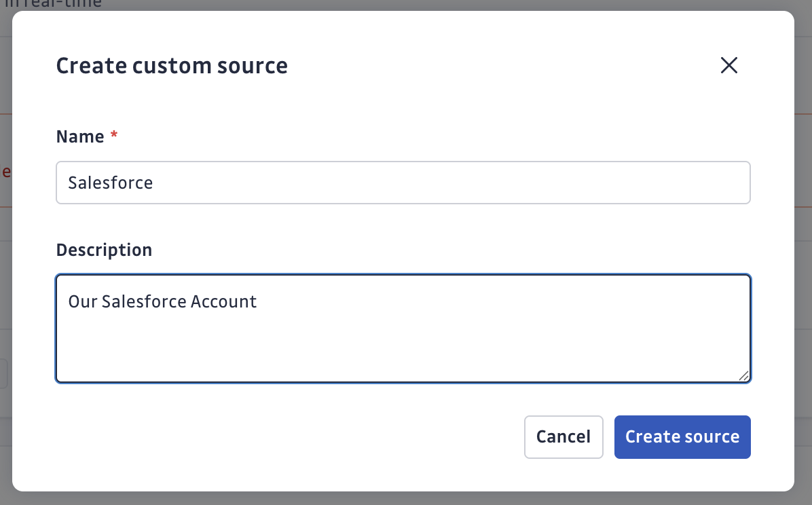Focus the Description text area

403,328
